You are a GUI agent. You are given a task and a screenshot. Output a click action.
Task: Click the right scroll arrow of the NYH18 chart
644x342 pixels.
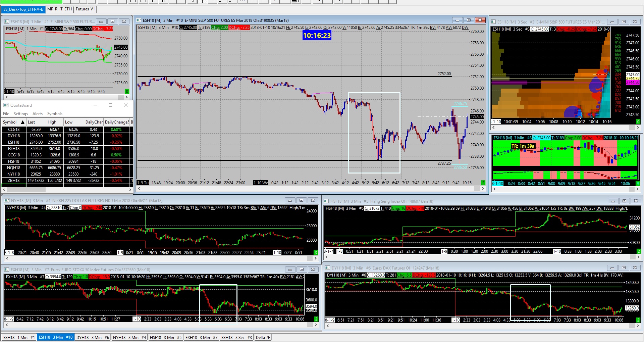pos(316,258)
